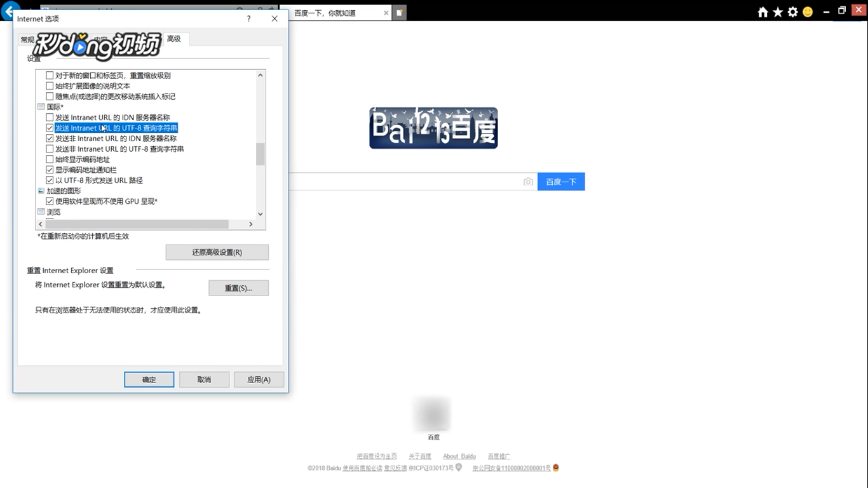The height and width of the screenshot is (488, 868).
Task: Toggle 对于新的窗口和标签页，重置缩放级别 checkbox
Action: pos(50,75)
